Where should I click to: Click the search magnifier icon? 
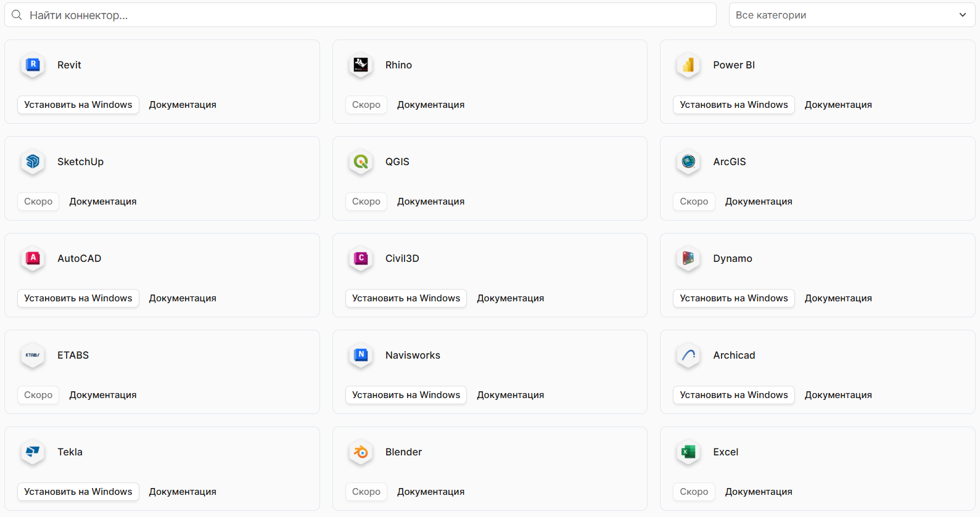[x=17, y=15]
